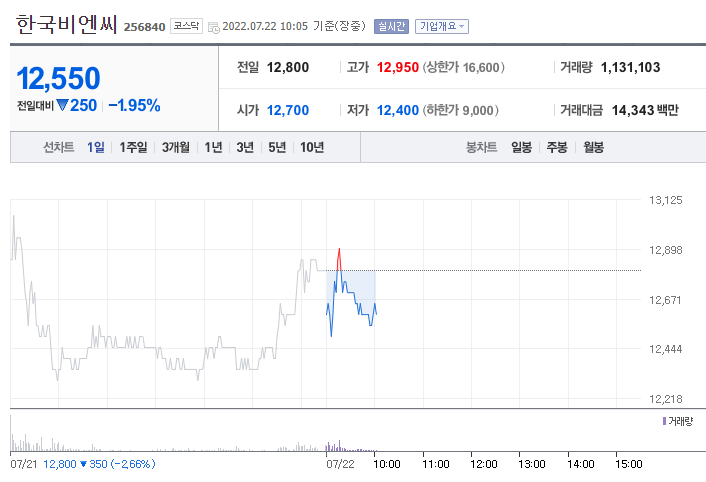Click the 전일 value 12,800

click(x=288, y=68)
